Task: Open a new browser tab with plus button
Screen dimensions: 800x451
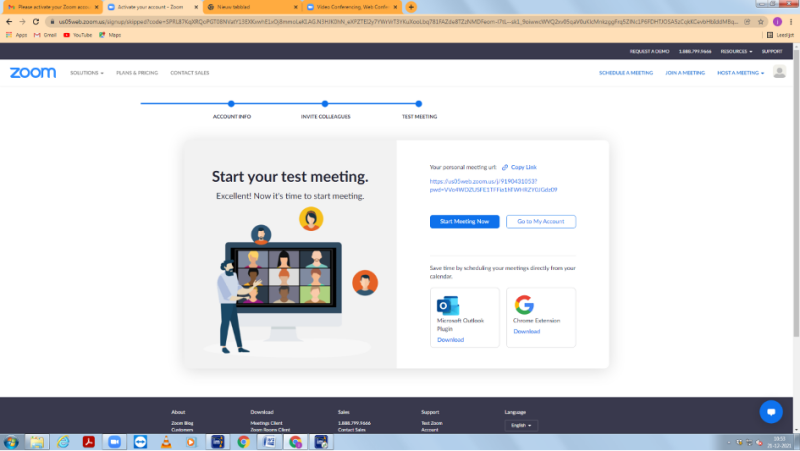Action: pyautogui.click(x=411, y=7)
